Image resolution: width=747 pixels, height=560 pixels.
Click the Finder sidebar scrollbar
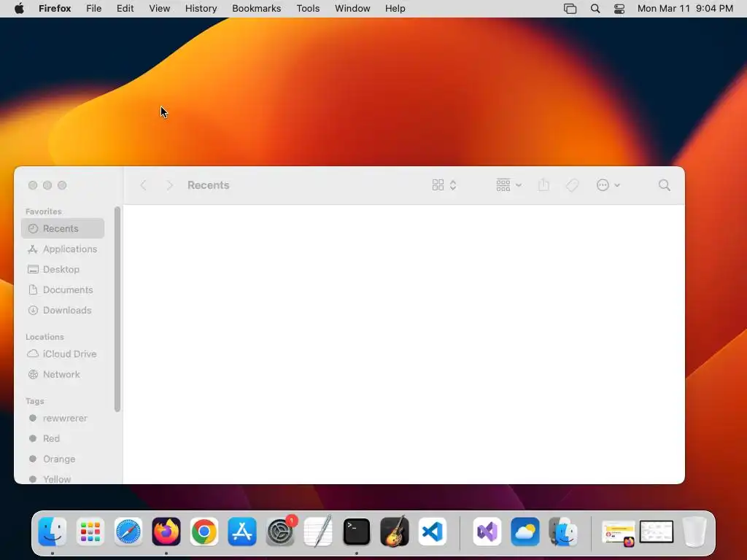(x=117, y=309)
